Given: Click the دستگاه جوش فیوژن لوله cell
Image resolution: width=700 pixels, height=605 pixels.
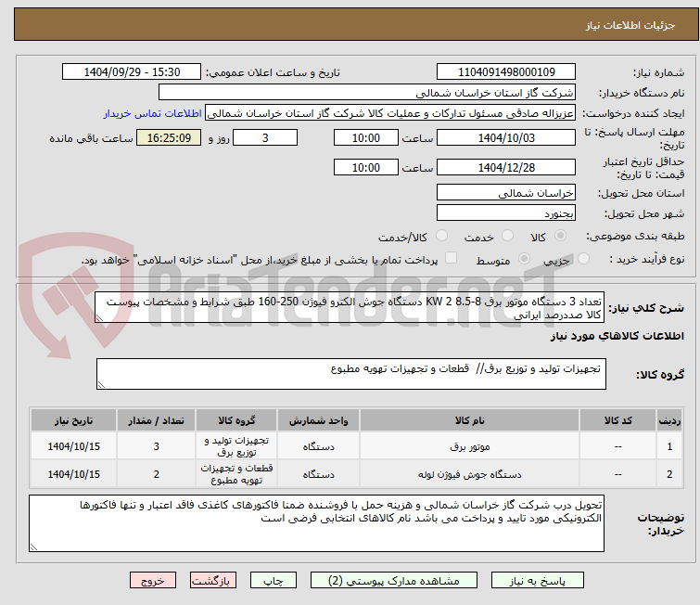Looking at the screenshot, I should click(x=470, y=474).
